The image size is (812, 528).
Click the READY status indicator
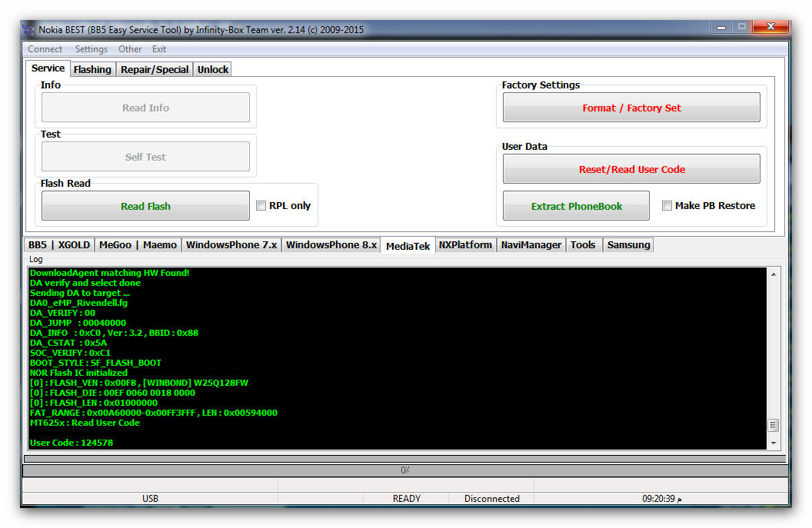point(407,499)
